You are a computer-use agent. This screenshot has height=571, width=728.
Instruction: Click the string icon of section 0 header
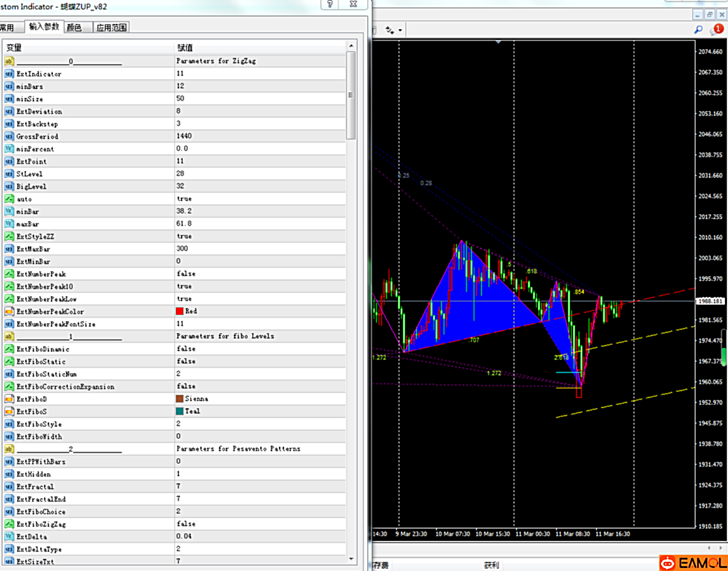[x=9, y=61]
